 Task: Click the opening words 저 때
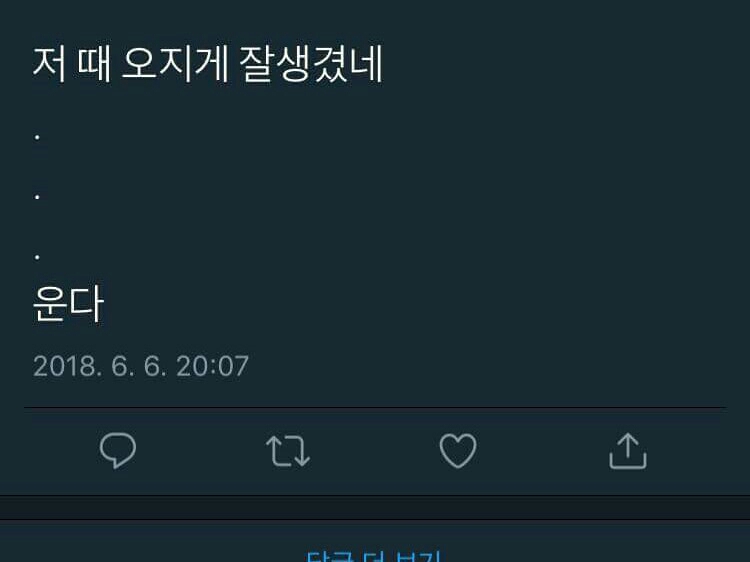click(72, 65)
